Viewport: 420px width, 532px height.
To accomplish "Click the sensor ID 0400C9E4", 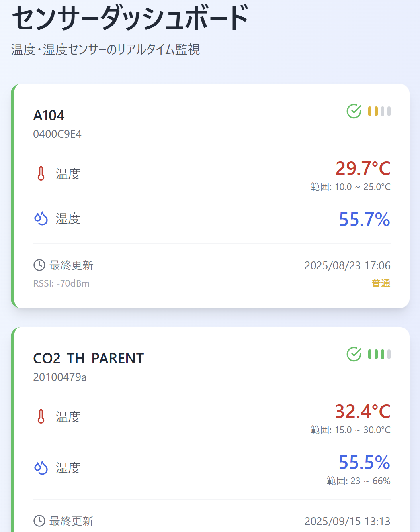I will 57,134.
